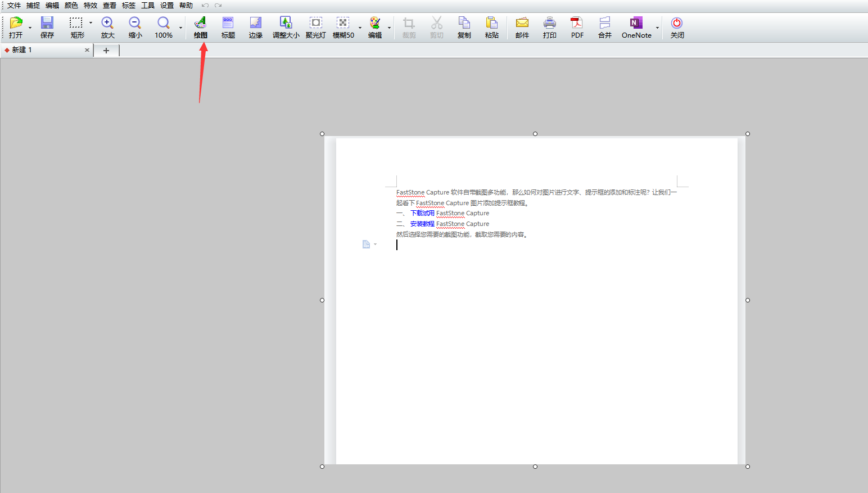
Task: Expand the Blur (模糊50) dropdown arrow
Action: (x=360, y=28)
